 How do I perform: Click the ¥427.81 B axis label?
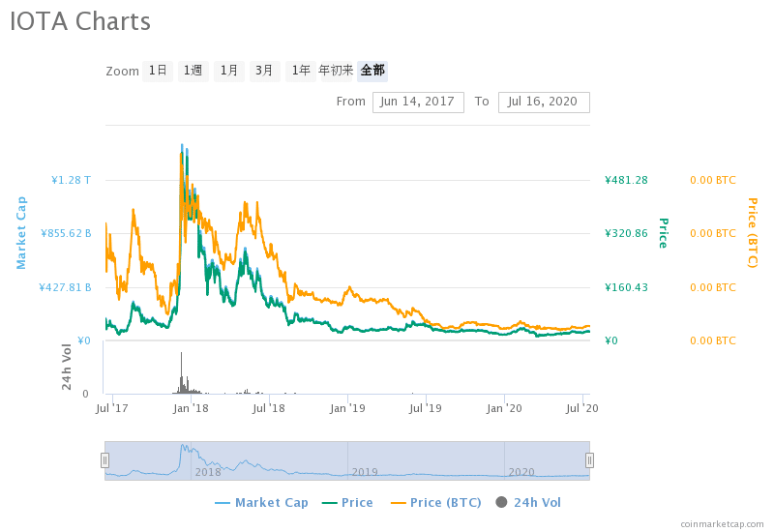(65, 287)
